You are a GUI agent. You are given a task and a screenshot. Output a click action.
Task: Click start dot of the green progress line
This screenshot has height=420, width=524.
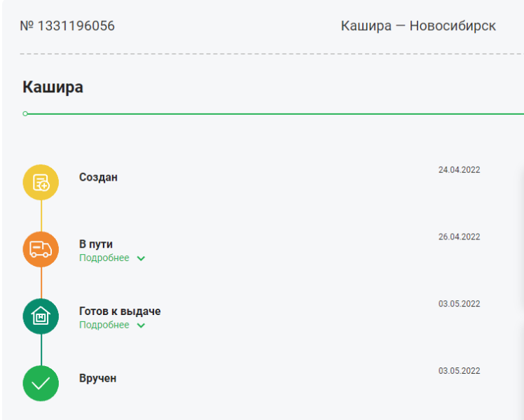pos(25,113)
